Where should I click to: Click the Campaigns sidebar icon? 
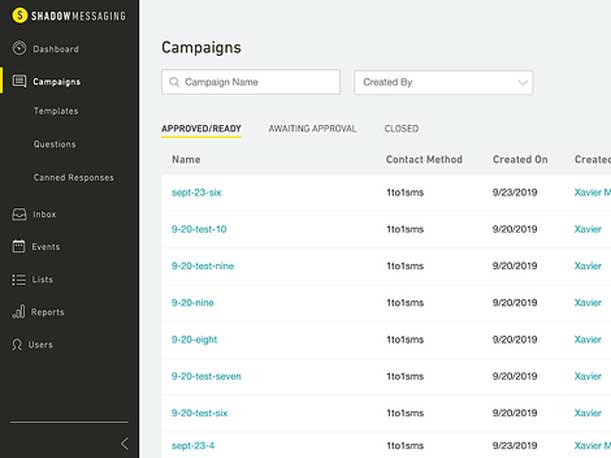[19, 81]
